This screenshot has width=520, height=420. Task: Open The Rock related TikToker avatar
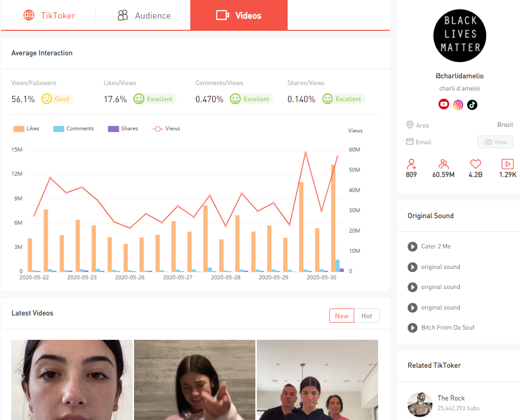point(420,404)
